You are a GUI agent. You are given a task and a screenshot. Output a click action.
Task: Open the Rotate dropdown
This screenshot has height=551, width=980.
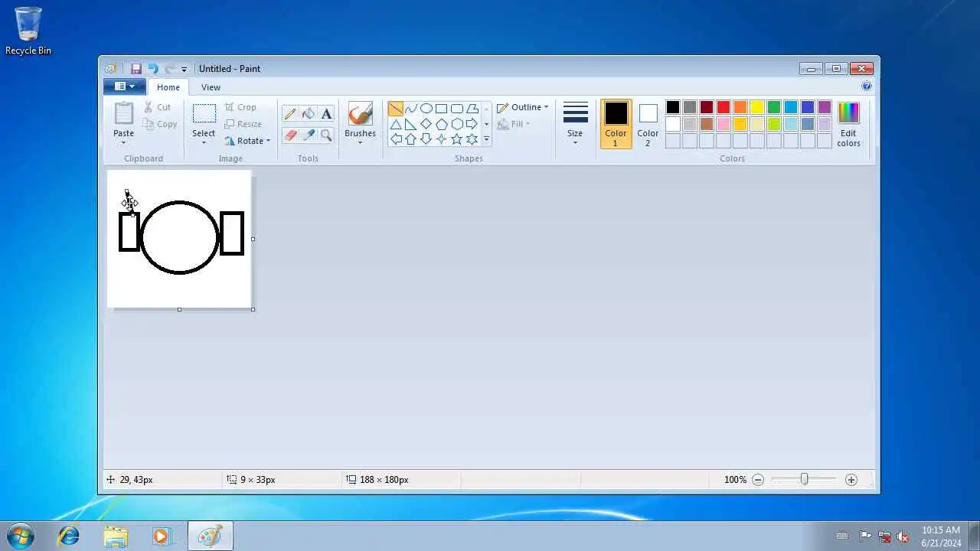click(x=248, y=141)
